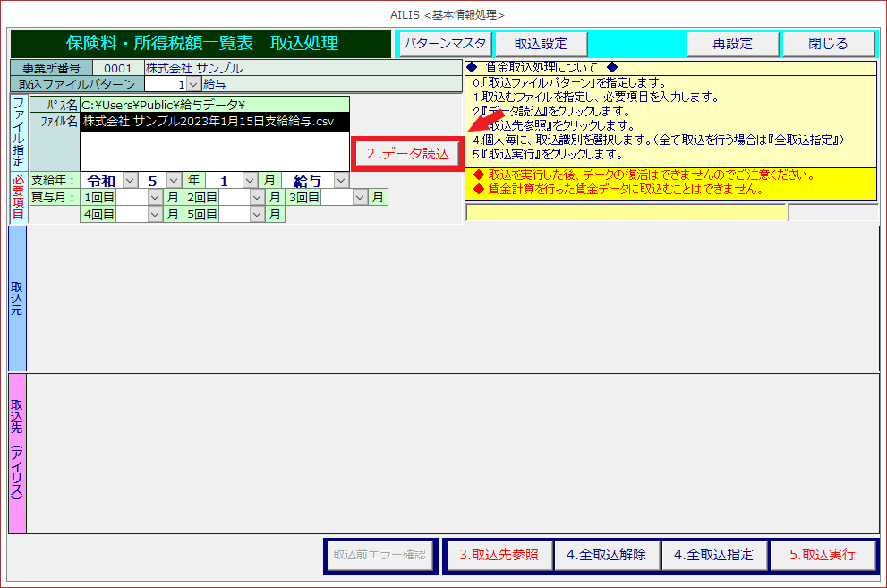
Task: Click the 事業所番号 0001 field
Action: [x=117, y=68]
